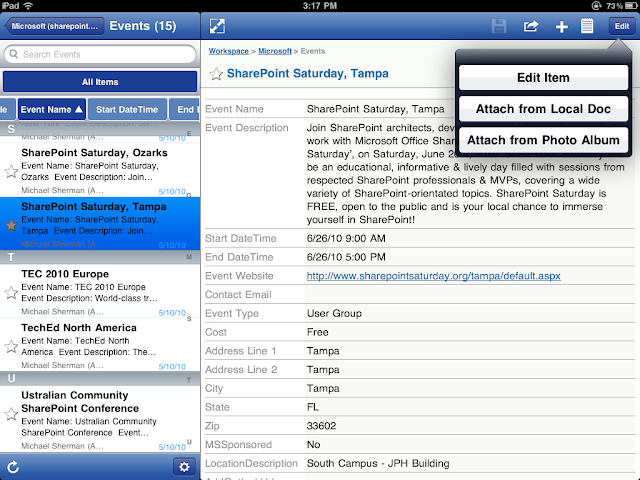Star the TechEd North America item
This screenshot has height=480, width=640.
click(11, 346)
